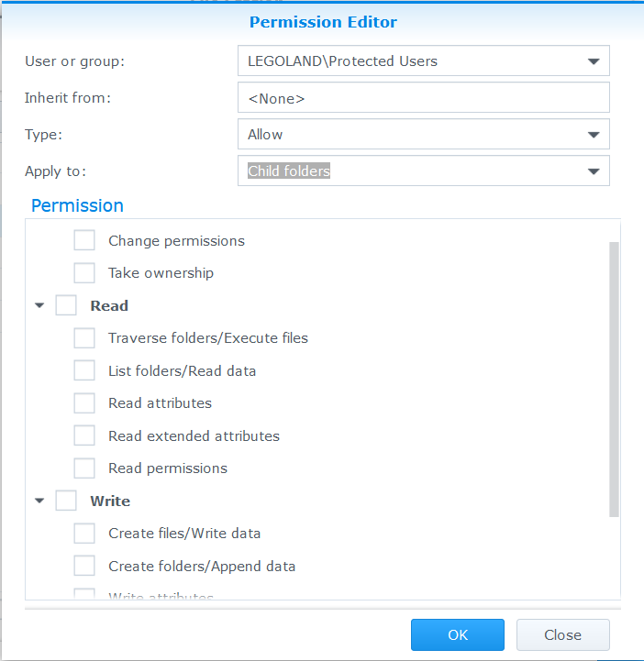This screenshot has height=661, width=644.
Task: Check the Read attributes box
Action: pyautogui.click(x=83, y=403)
